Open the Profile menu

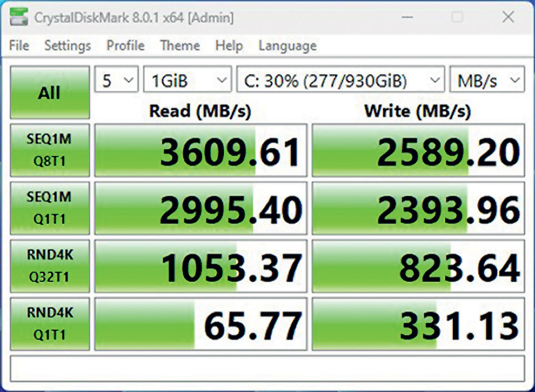125,46
